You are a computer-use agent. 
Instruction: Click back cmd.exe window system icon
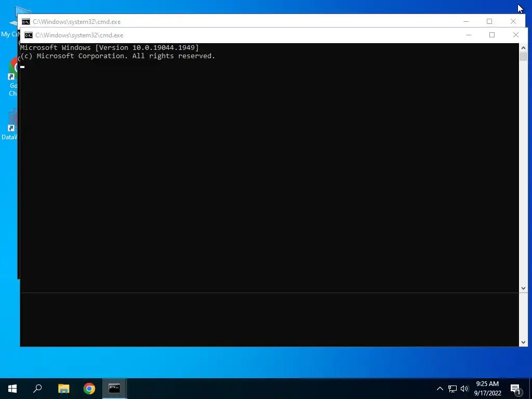[x=26, y=22]
